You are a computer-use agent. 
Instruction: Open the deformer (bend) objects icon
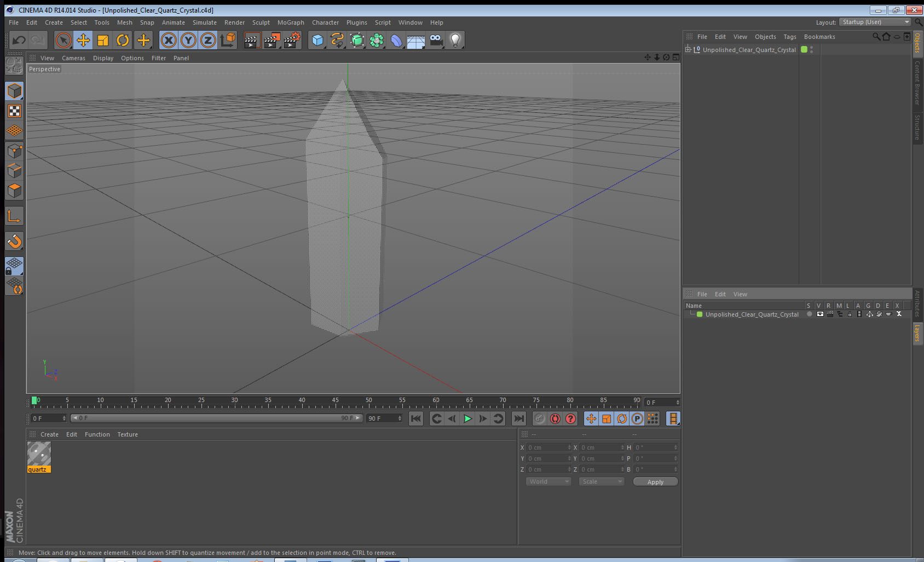coord(396,40)
